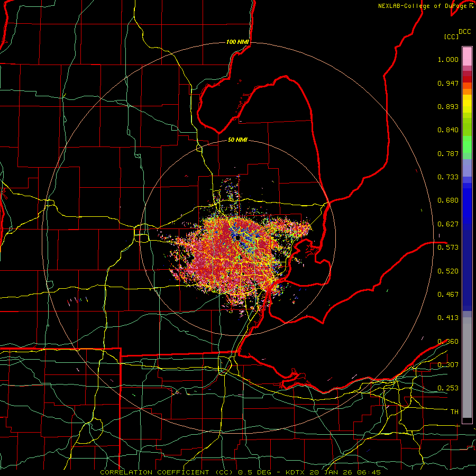Click the 0.680 scale value
The image size is (476, 476).
(448, 200)
